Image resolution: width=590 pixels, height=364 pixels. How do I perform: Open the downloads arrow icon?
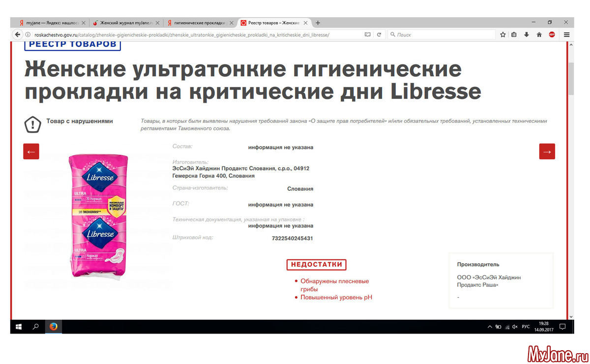pos(527,35)
